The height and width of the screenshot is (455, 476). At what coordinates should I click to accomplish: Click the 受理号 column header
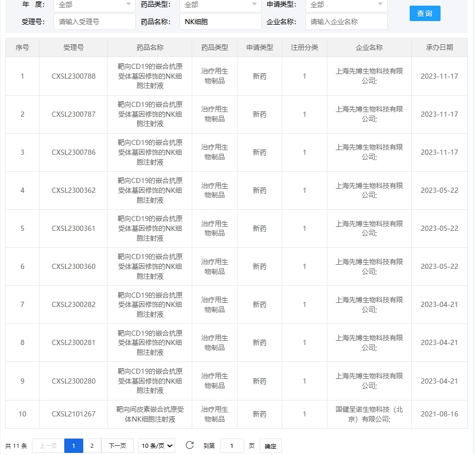[x=74, y=47]
